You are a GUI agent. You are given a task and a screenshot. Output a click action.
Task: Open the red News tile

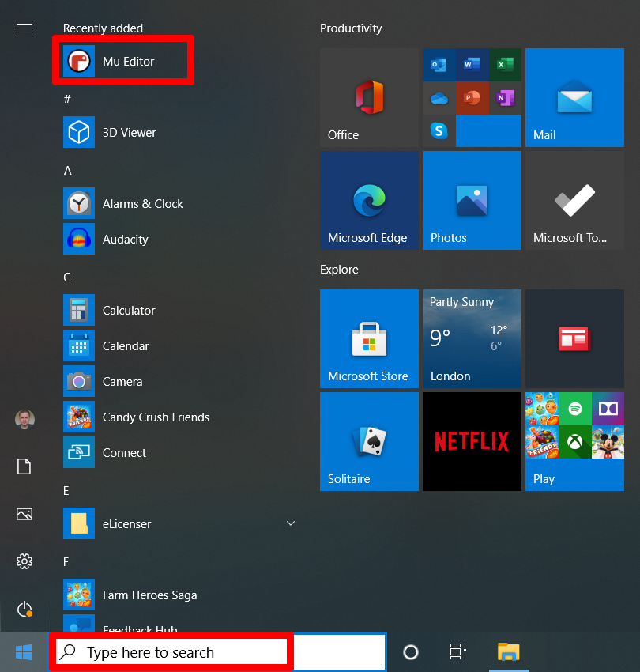[574, 338]
